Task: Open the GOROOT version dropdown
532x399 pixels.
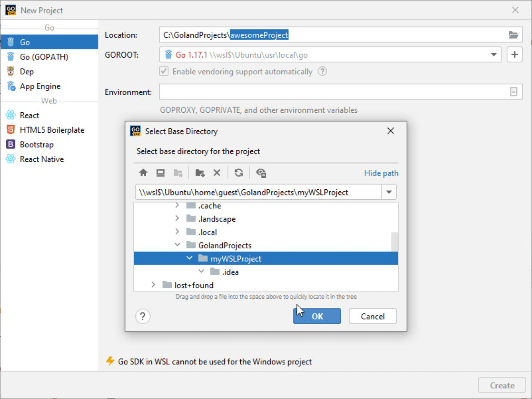Action: pyautogui.click(x=493, y=55)
